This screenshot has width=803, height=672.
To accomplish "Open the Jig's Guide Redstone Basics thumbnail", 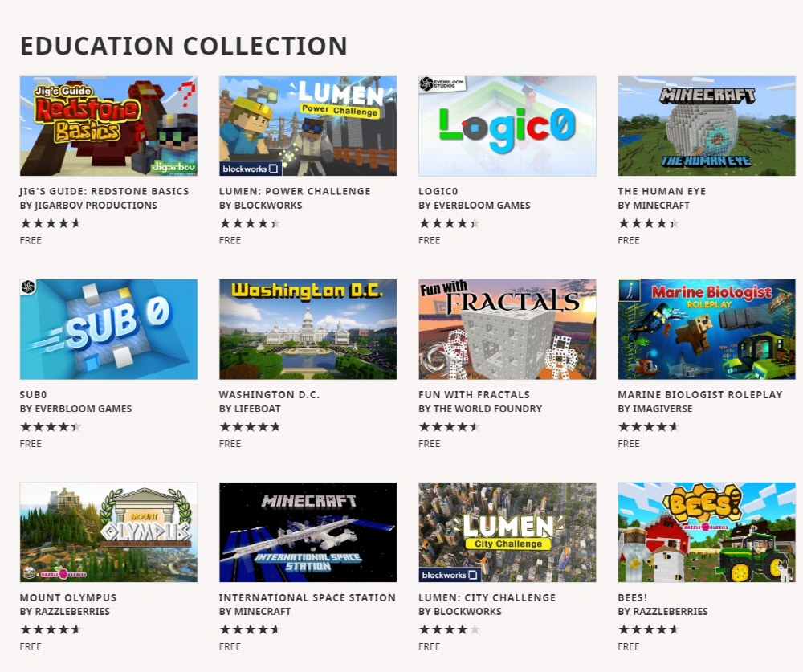I will pos(108,126).
